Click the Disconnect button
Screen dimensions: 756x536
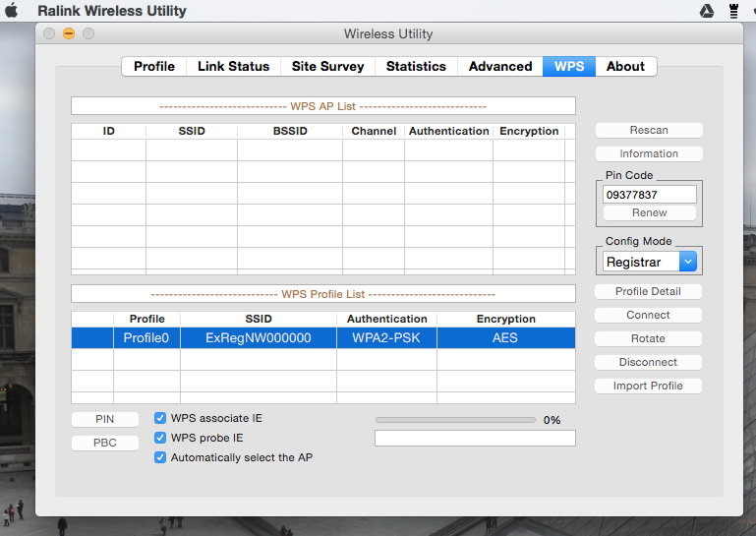(648, 362)
